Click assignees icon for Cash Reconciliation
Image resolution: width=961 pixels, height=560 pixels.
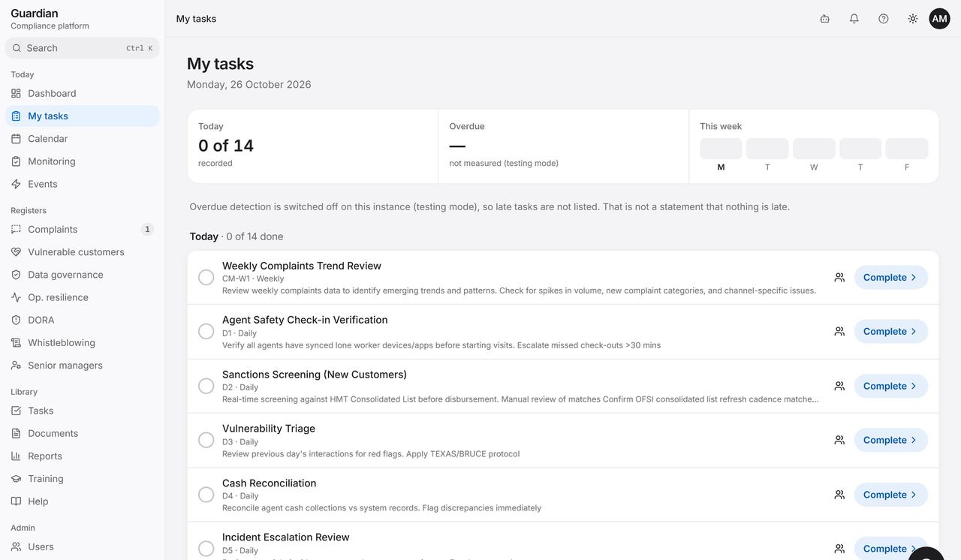coord(839,495)
